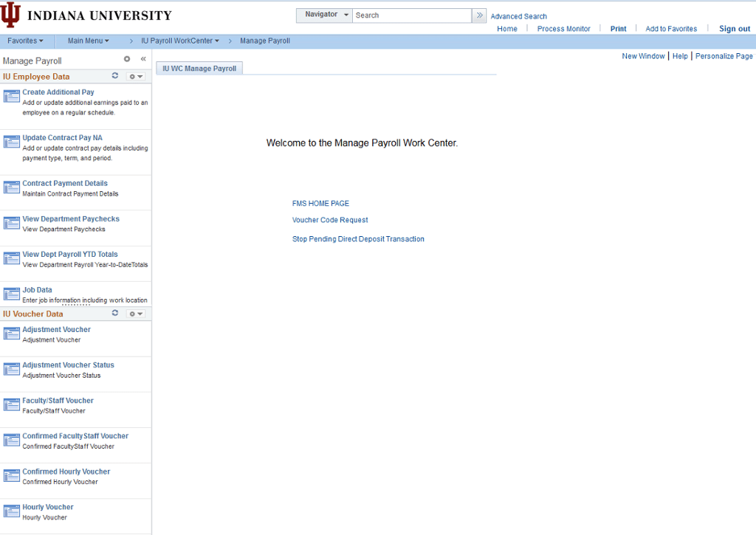Click into the Search input field
This screenshot has height=535, width=756.
pyautogui.click(x=412, y=15)
